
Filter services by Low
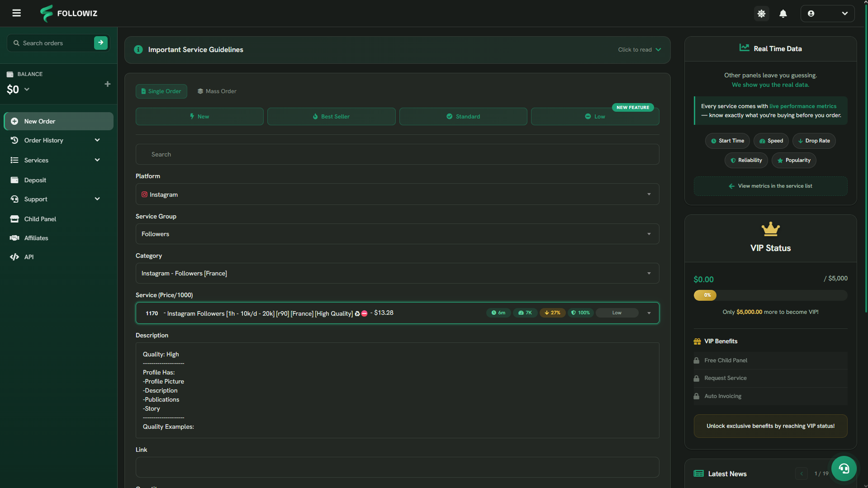[x=595, y=116]
